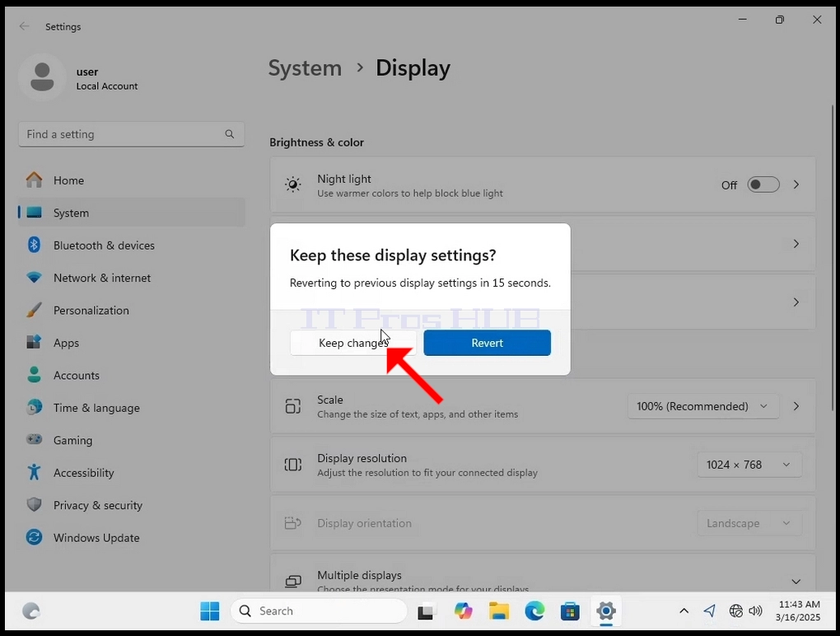Click the Keep changes button

pos(353,343)
